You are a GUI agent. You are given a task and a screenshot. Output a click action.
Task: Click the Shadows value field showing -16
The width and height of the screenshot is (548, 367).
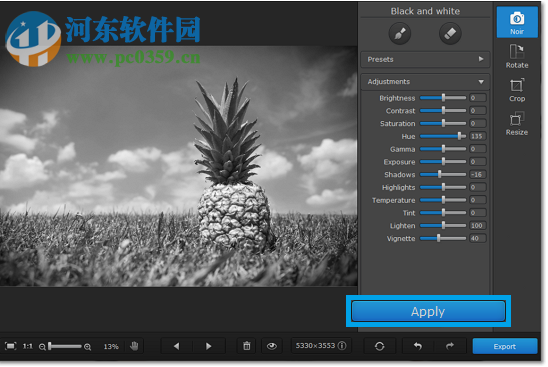click(477, 174)
